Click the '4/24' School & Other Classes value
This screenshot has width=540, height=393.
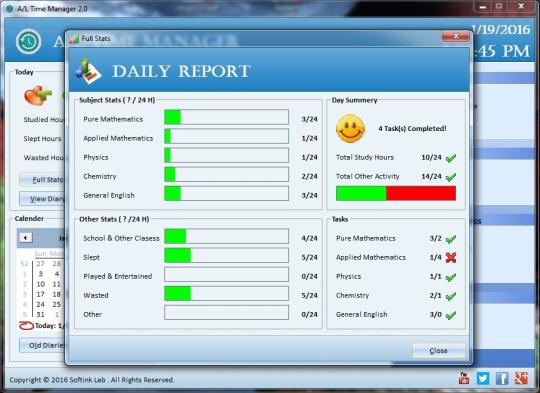point(309,238)
